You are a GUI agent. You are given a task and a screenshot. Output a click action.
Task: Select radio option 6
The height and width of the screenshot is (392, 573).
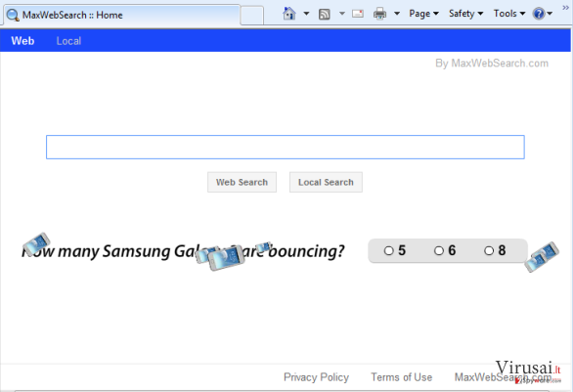pyautogui.click(x=439, y=250)
